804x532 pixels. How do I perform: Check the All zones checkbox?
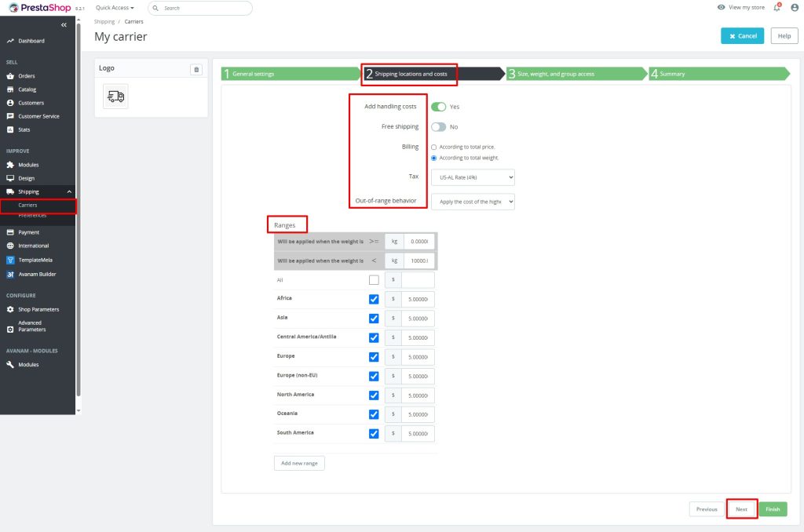[x=375, y=279]
